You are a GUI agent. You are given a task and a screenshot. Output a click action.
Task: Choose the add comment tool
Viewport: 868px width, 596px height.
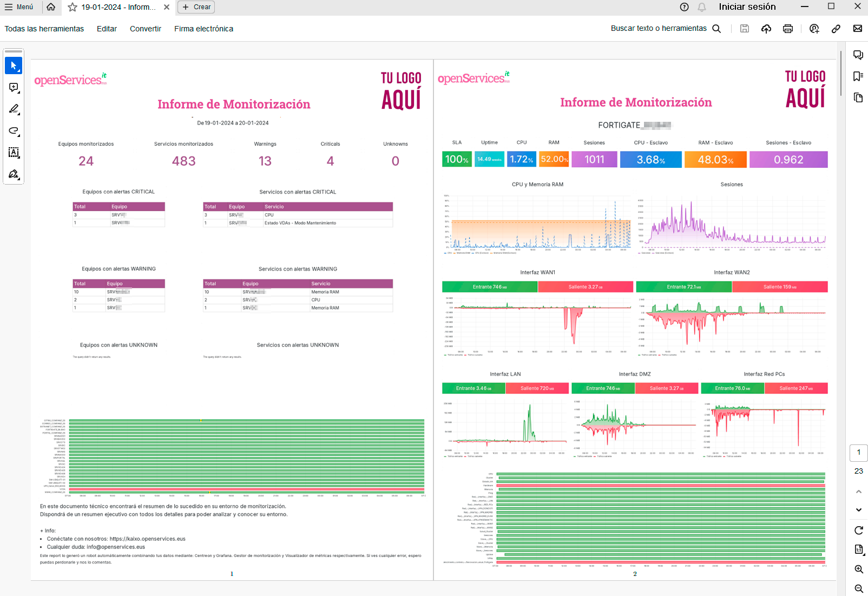14,88
